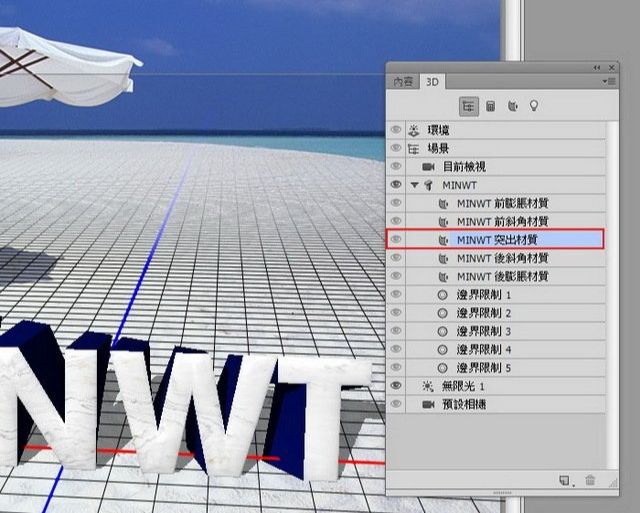Collapse the 3D panel to icons
Image resolution: width=640 pixels, height=513 pixels.
click(597, 67)
